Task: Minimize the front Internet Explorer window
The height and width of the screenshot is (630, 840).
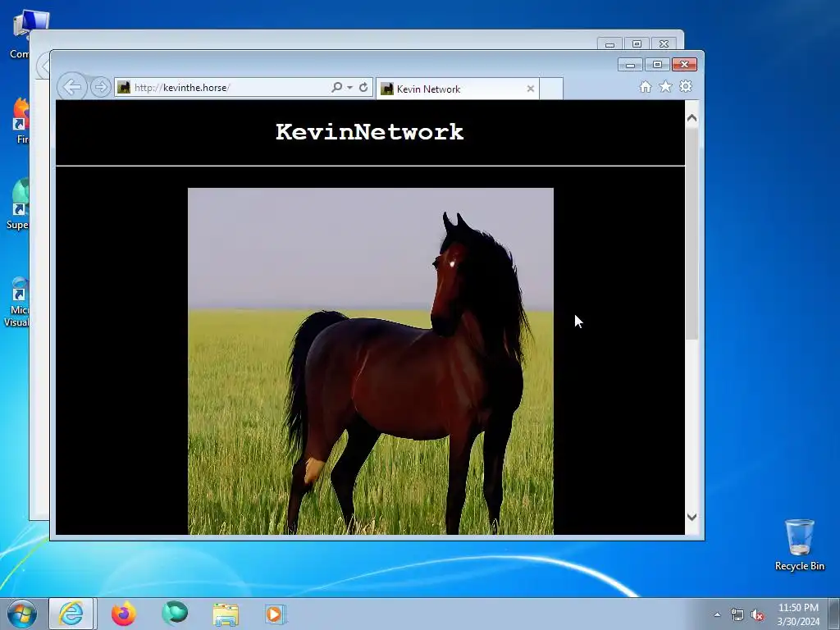Action: tap(630, 65)
